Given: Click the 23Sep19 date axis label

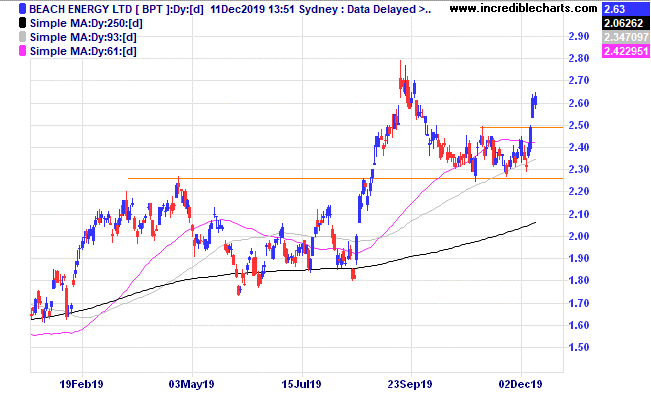Looking at the screenshot, I should tap(410, 384).
